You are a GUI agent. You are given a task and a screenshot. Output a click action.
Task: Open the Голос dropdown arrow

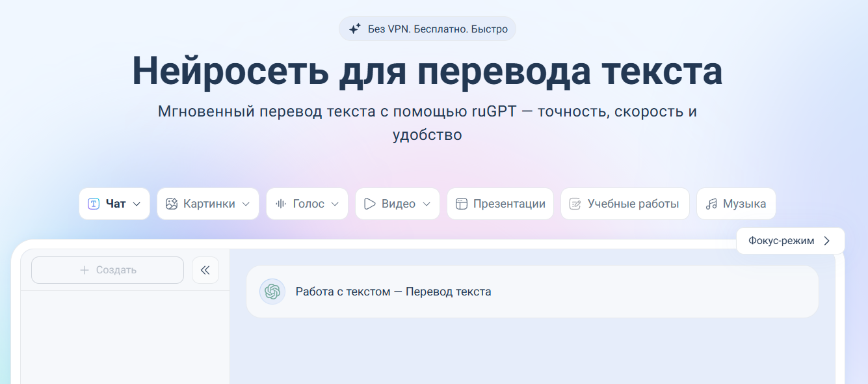click(335, 204)
